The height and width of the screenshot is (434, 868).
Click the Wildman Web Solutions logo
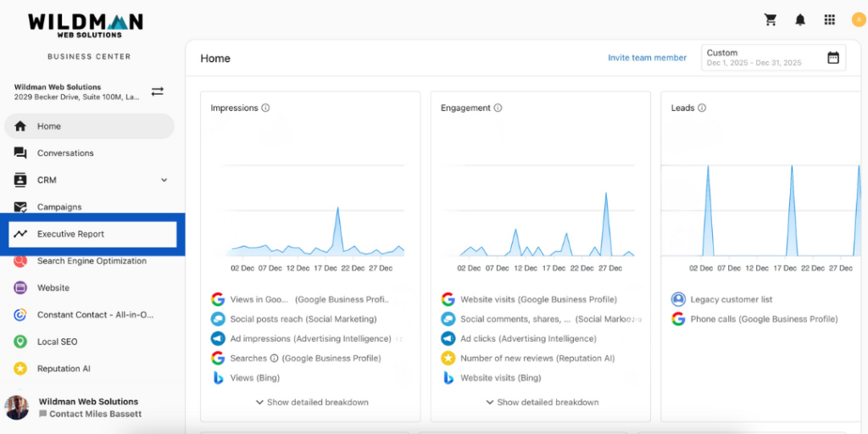[86, 24]
